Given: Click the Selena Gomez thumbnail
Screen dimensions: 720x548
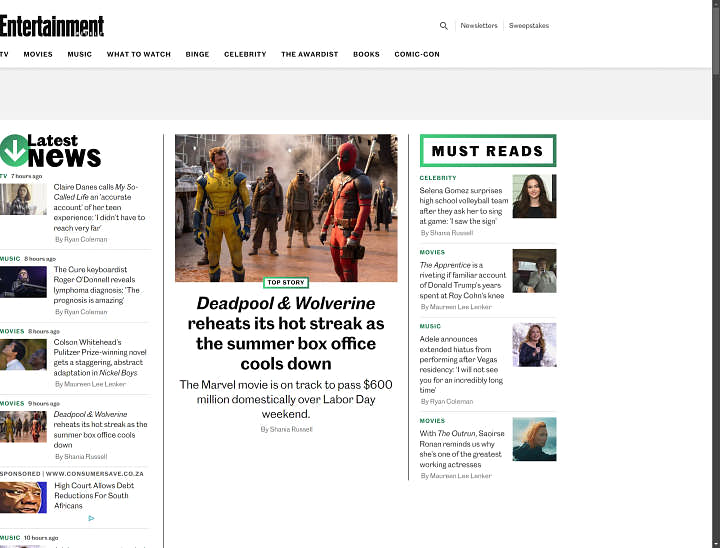Looking at the screenshot, I should (534, 196).
